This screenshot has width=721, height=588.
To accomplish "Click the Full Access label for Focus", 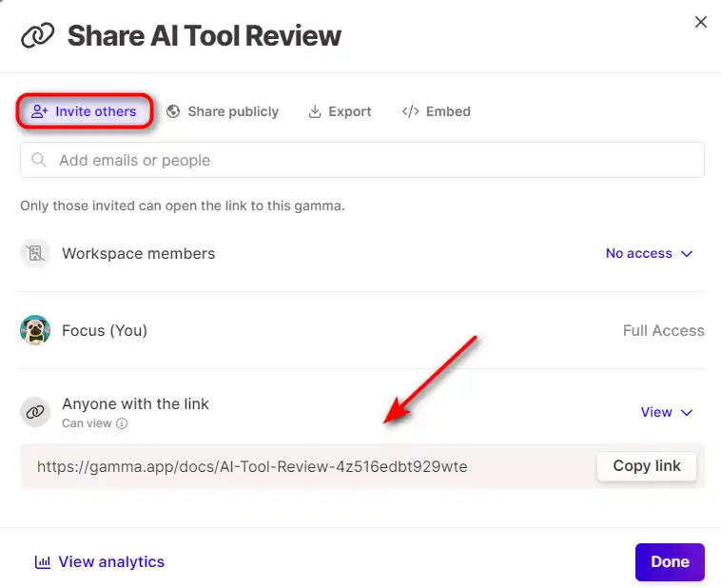I will click(x=664, y=330).
